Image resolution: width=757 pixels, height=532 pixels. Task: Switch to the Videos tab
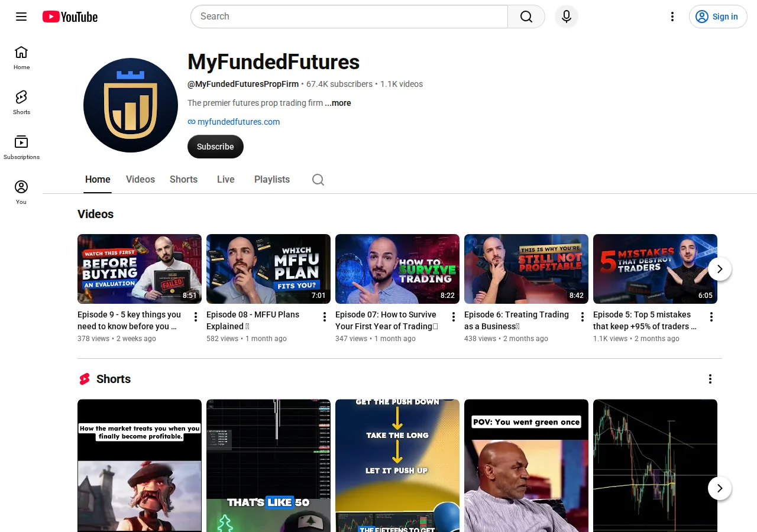[140, 180]
